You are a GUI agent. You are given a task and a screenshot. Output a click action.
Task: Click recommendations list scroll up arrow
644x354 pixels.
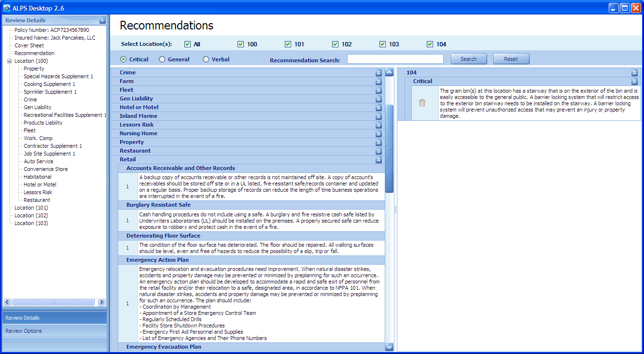(390, 72)
